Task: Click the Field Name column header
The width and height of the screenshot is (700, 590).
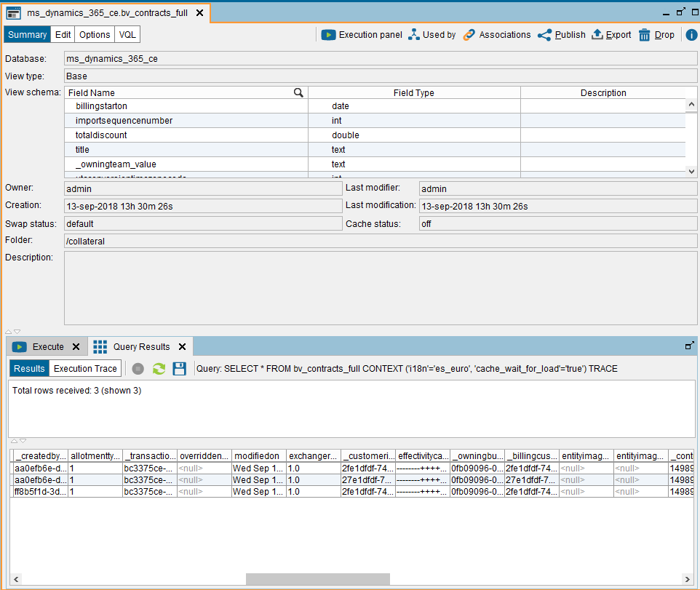Action: click(x=186, y=92)
